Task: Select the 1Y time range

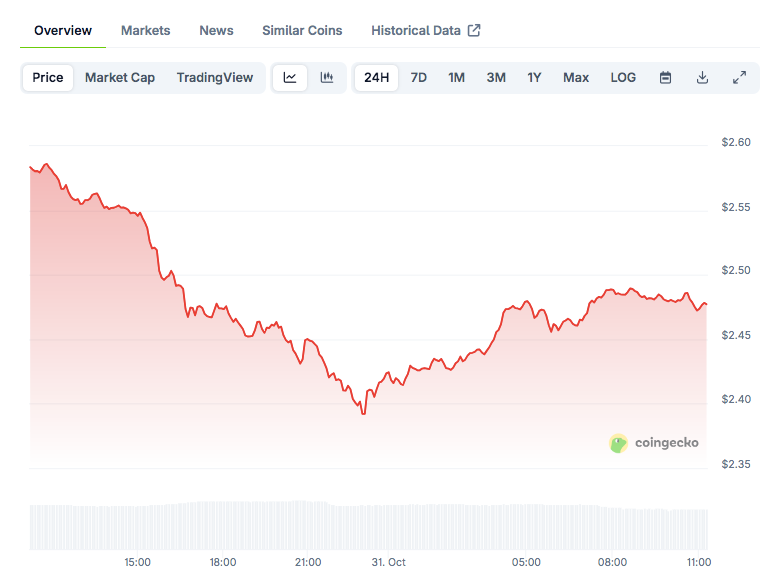Action: (534, 78)
